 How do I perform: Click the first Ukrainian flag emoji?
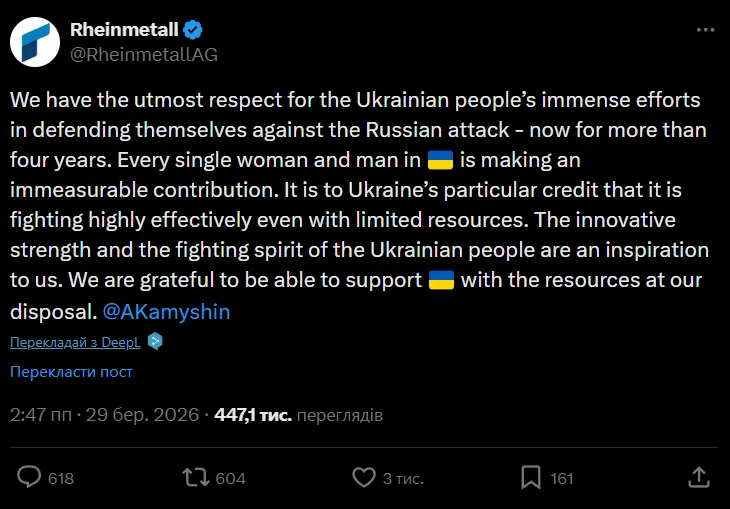click(440, 160)
